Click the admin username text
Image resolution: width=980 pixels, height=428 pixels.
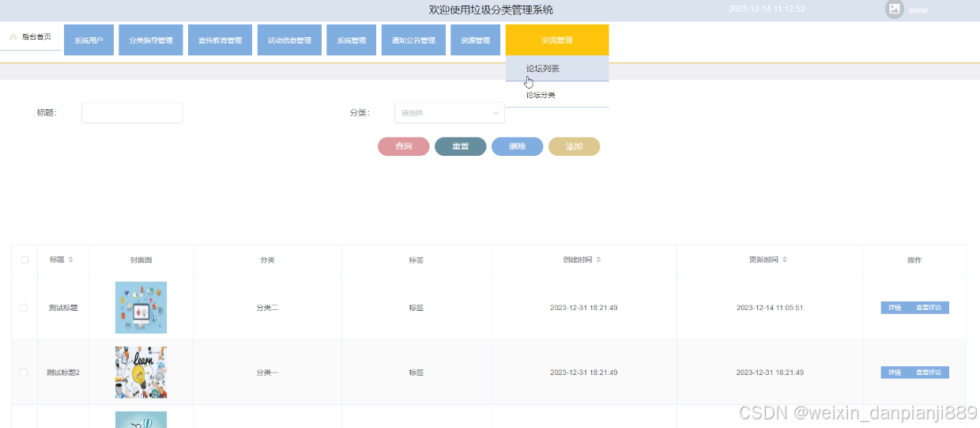point(918,10)
